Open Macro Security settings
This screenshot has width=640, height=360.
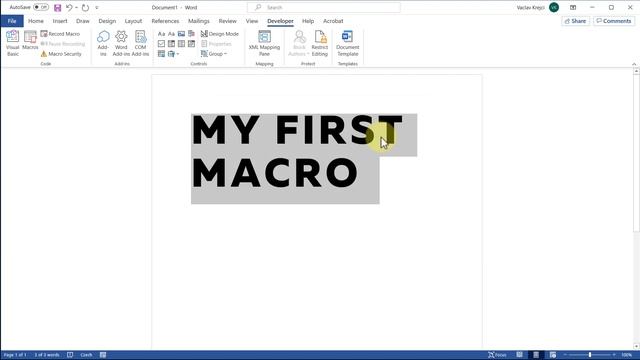tap(61, 54)
